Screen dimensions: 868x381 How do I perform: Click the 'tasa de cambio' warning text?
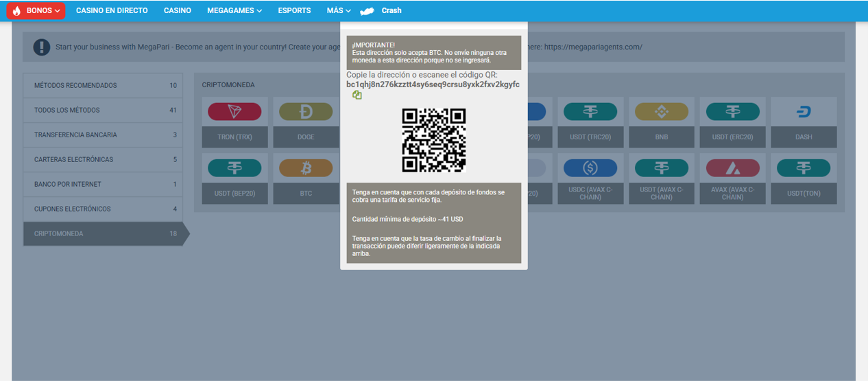[x=426, y=246]
